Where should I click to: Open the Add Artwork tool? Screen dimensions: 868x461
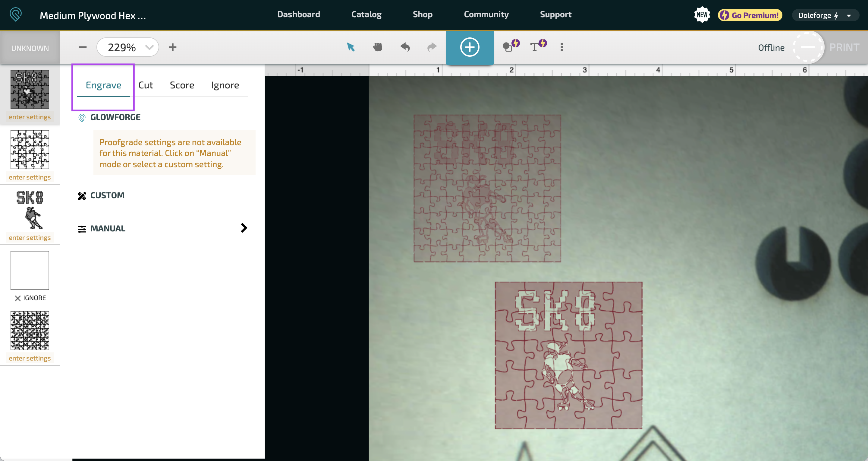(x=470, y=47)
